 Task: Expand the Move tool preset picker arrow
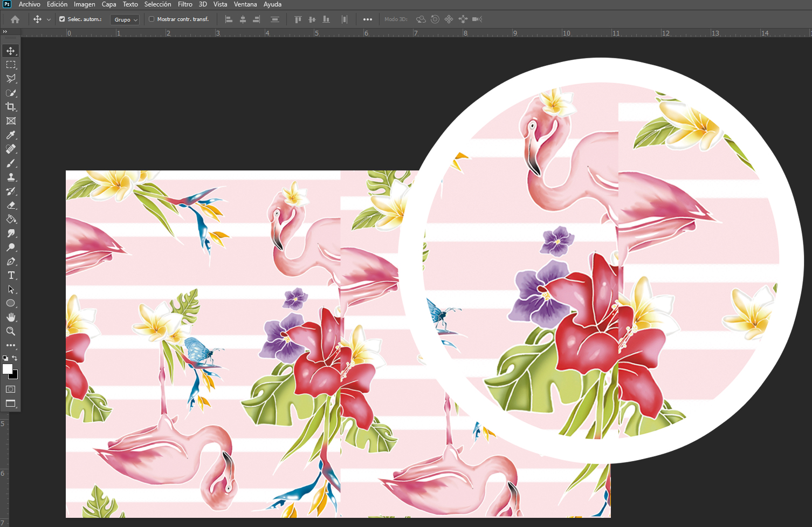[49, 19]
